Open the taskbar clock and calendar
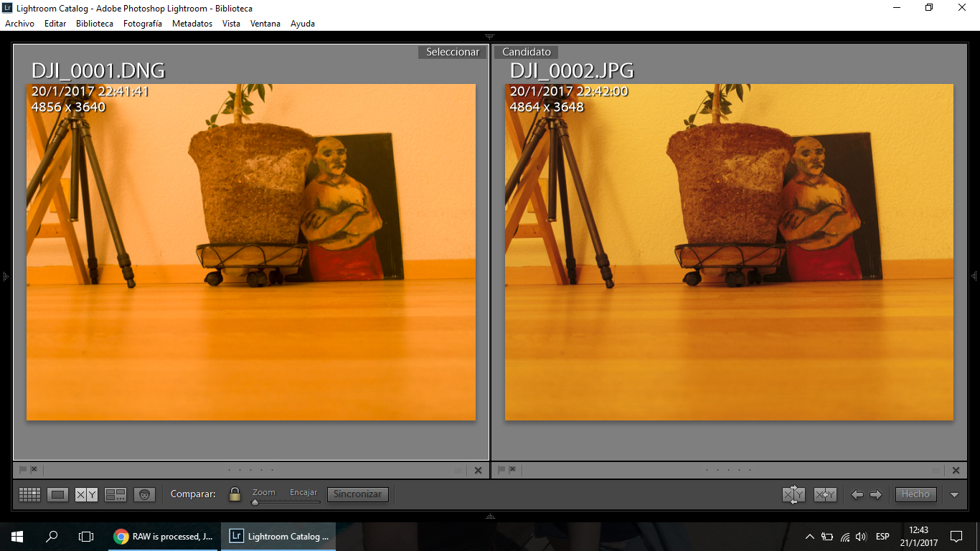 tap(918, 536)
